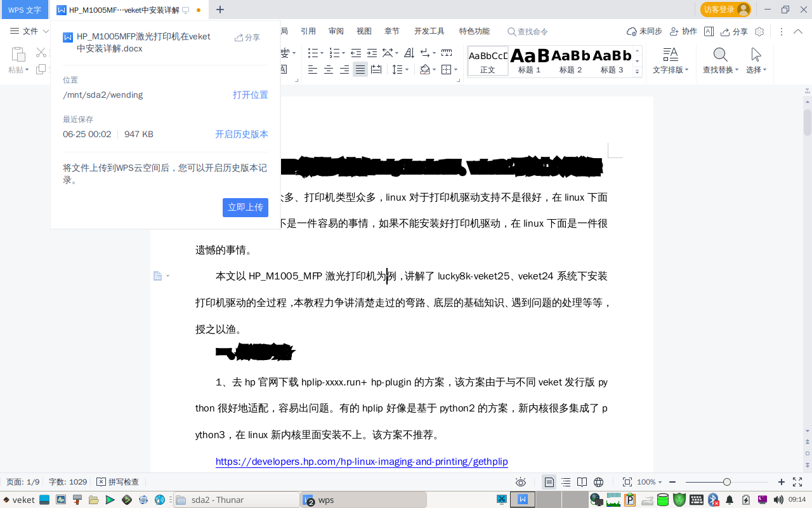Expand the styles gallery list
The height and width of the screenshot is (508, 812).
(x=638, y=72)
